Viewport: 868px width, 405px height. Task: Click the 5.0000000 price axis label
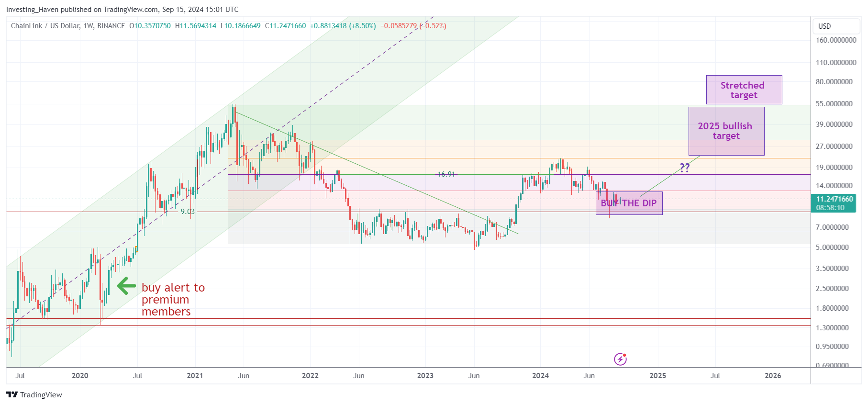832,247
